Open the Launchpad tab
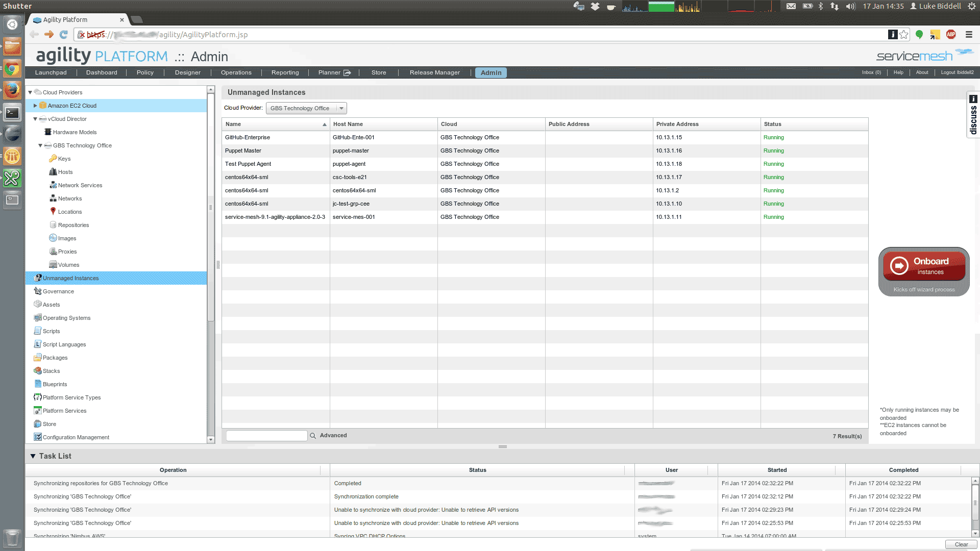Viewport: 980px width, 551px height. pos(51,72)
